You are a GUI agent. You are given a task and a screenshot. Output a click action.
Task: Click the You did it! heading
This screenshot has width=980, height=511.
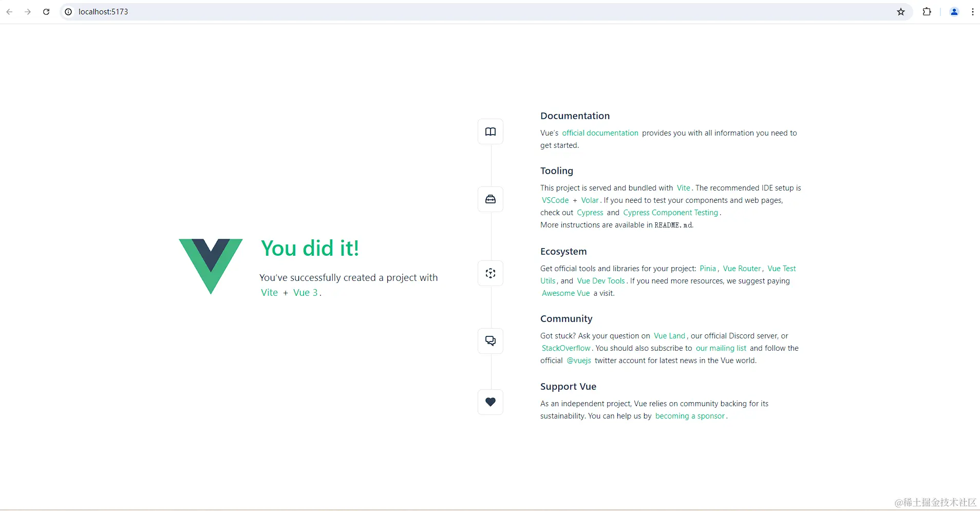(310, 249)
